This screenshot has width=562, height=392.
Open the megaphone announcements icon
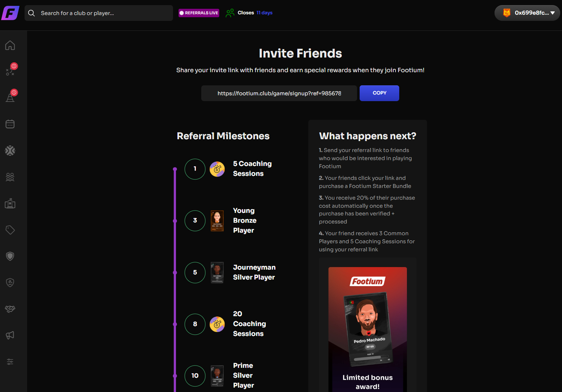coord(10,335)
